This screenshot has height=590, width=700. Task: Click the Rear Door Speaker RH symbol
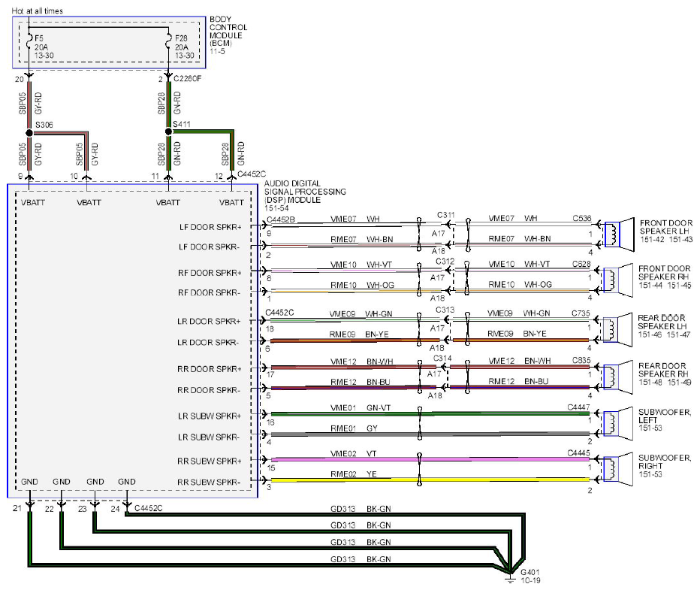point(618,377)
